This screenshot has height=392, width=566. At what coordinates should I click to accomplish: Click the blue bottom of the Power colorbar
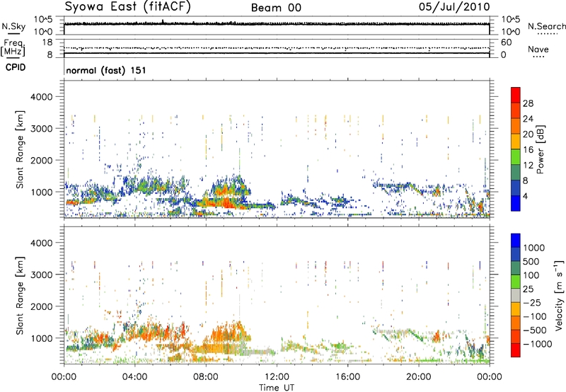click(x=516, y=203)
